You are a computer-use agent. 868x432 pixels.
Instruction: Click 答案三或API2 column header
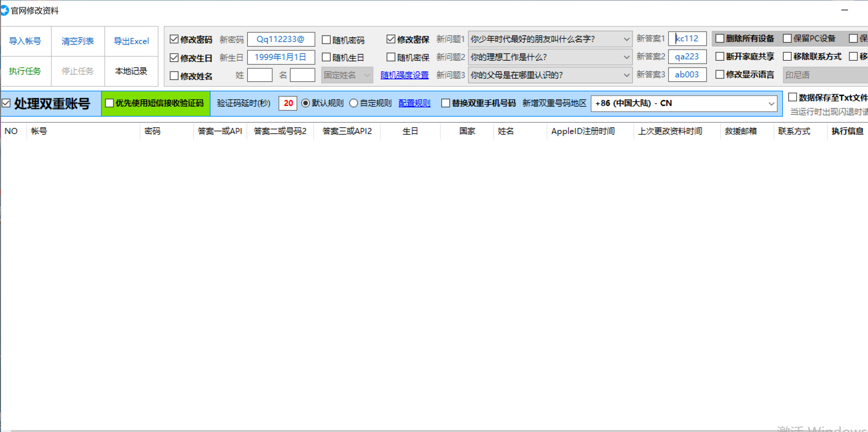[347, 131]
